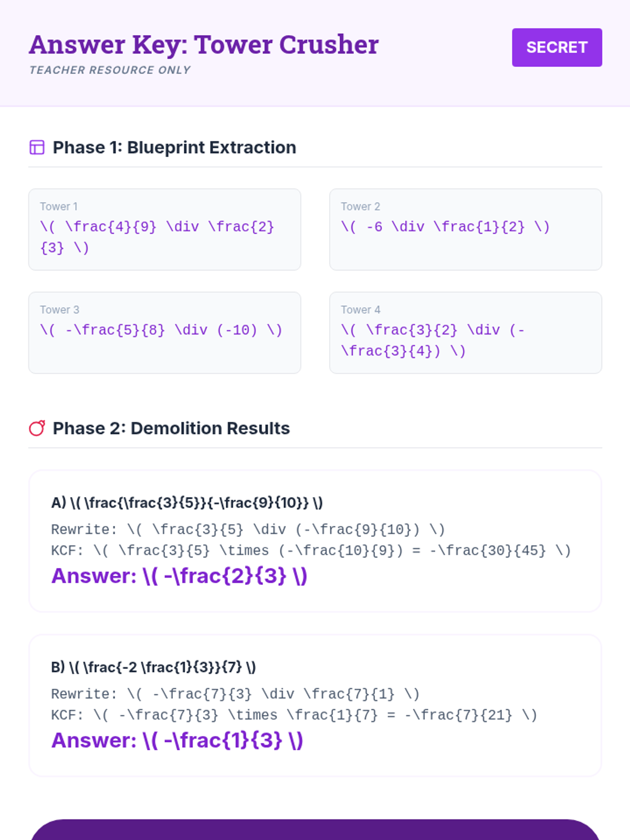Image resolution: width=630 pixels, height=840 pixels.
Task: Click the SECRET badge button
Action: tap(556, 47)
